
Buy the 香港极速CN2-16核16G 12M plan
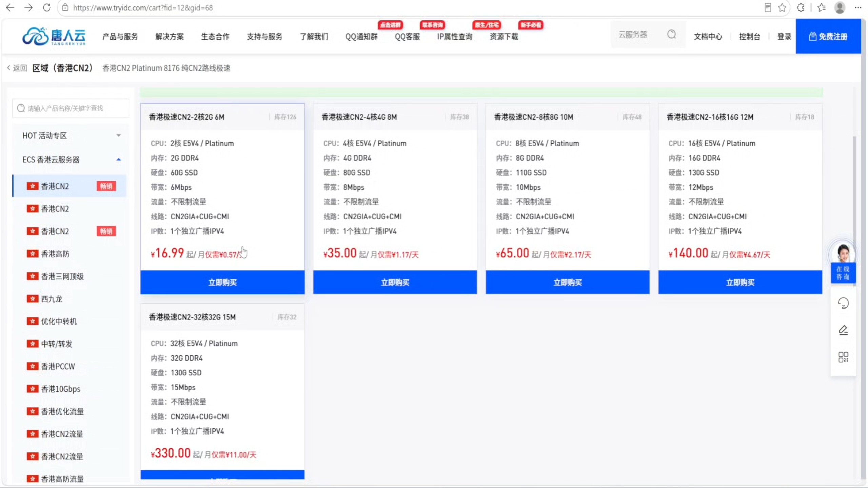tap(740, 282)
